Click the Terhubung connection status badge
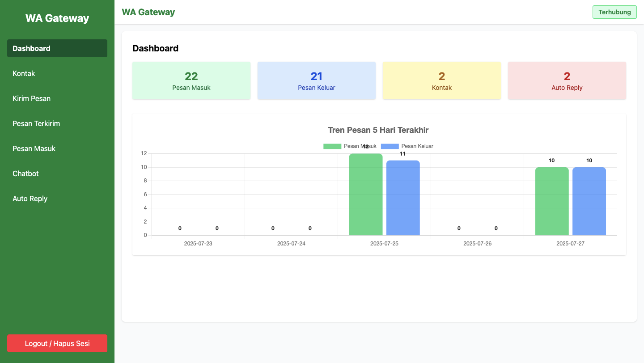This screenshot has height=363, width=644. [614, 12]
